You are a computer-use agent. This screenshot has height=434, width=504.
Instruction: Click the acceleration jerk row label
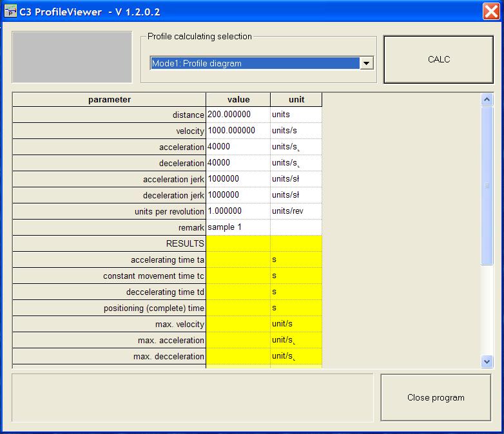click(x=110, y=179)
